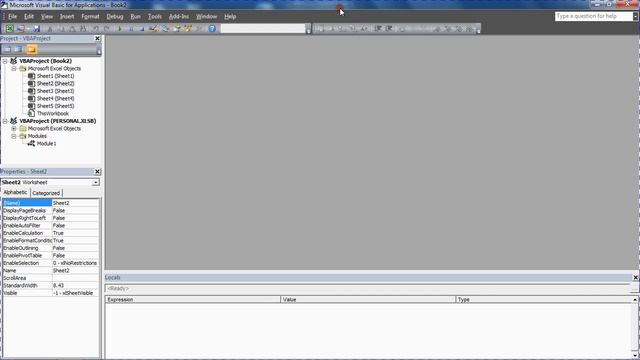Click View Object in Project panel
This screenshot has width=640, height=360.
[18, 49]
